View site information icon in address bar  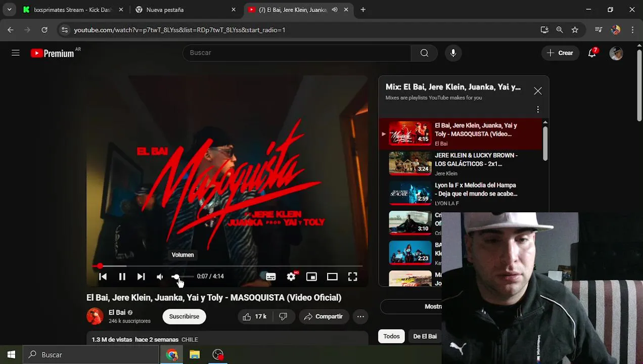64,30
